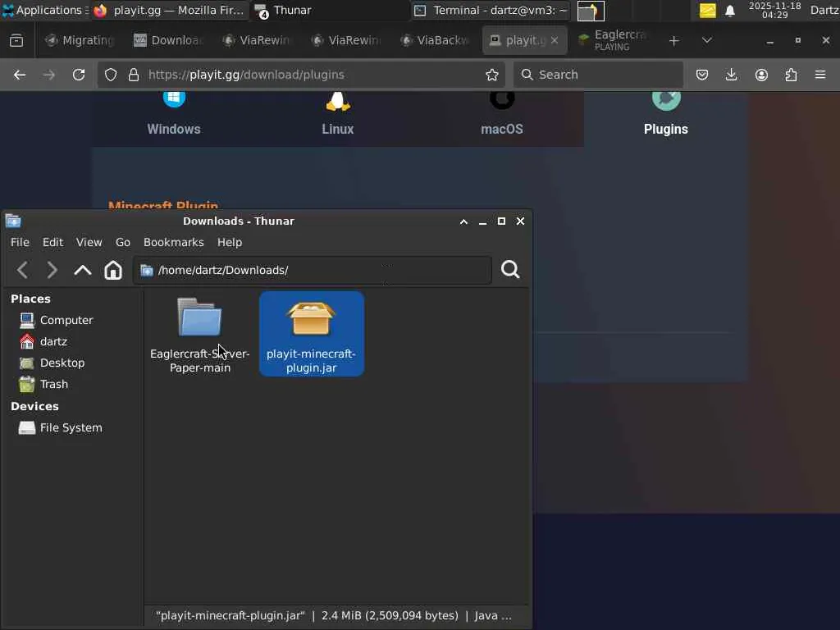
Task: Show site security padlock info
Action: tap(134, 75)
